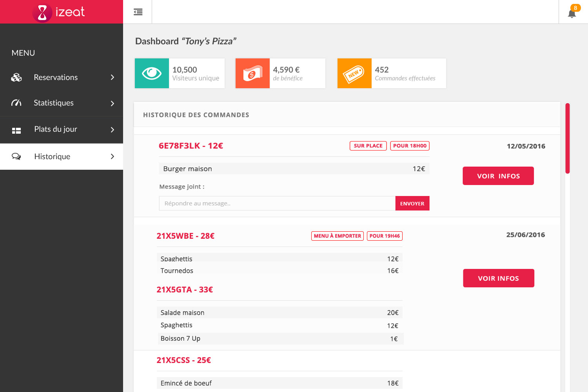Expand the Plats du jour chevron

point(113,130)
